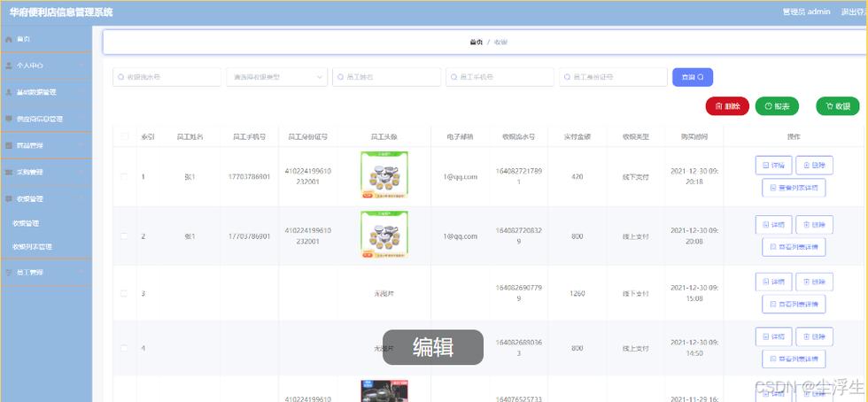Image resolution: width=868 pixels, height=402 pixels.
Task: Click the home icon beside 首页 in sidebar
Action: 9,39
